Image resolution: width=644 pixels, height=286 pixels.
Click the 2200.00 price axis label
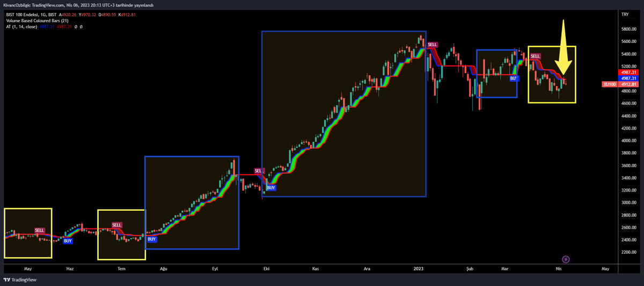(x=628, y=252)
